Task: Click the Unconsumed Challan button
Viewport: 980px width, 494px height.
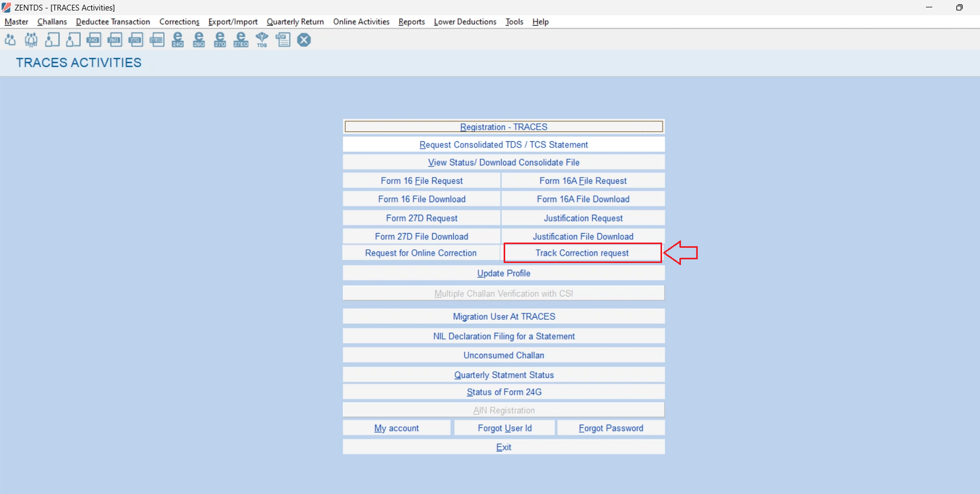Action: point(504,355)
